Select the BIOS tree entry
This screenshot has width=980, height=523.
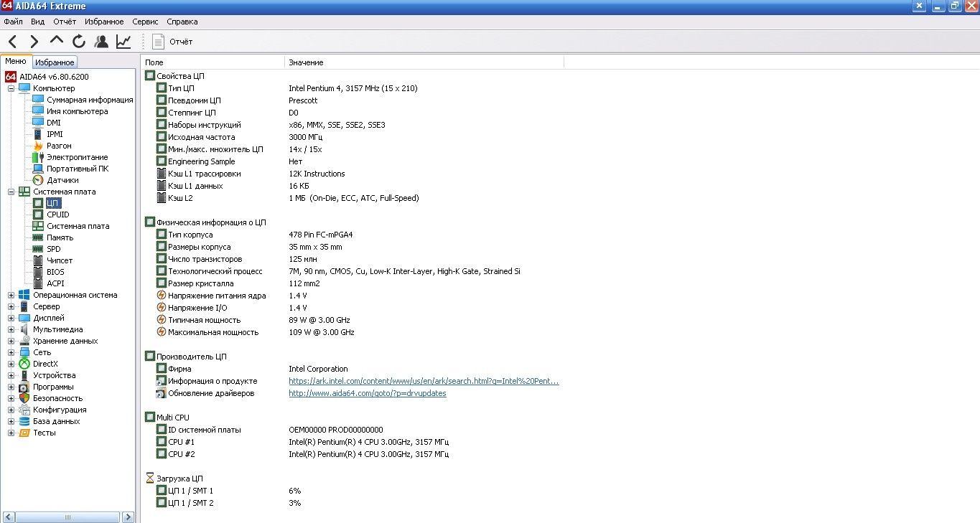click(x=55, y=272)
